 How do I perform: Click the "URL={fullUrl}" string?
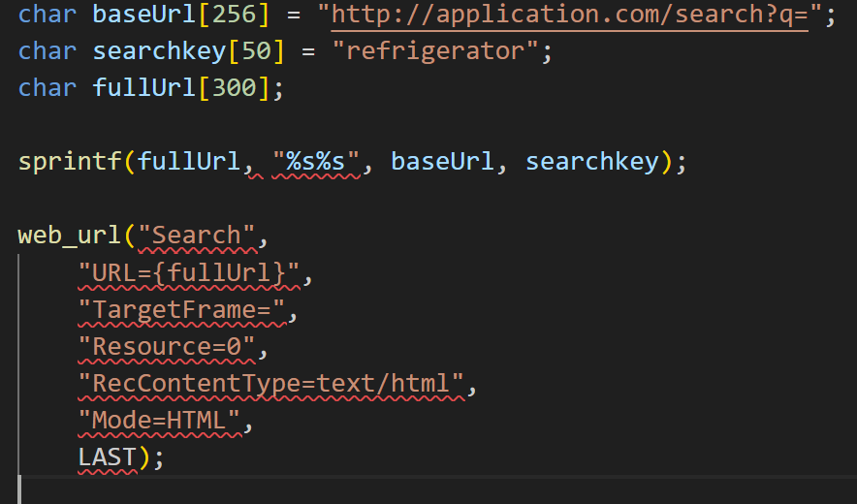click(189, 272)
